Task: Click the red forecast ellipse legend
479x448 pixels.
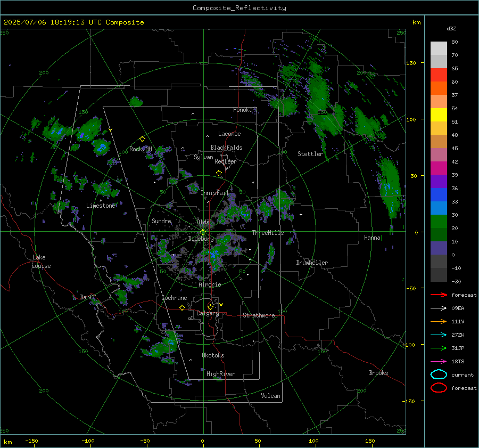Action: [x=439, y=388]
